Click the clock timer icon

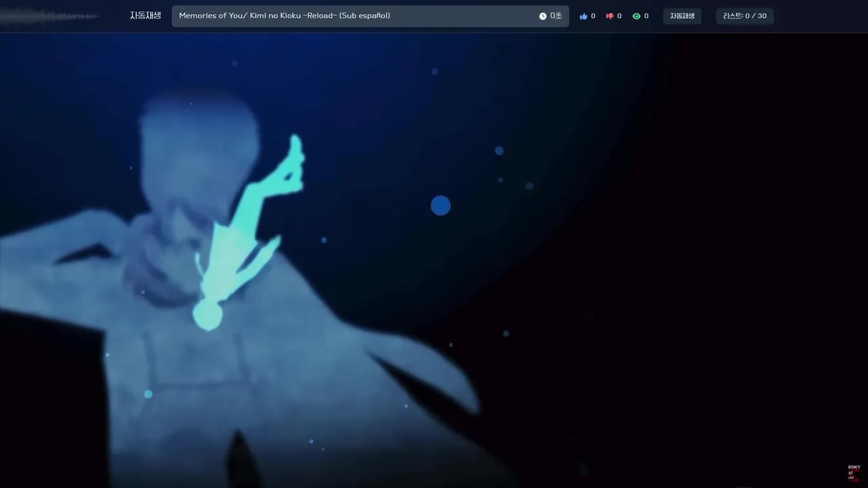tap(542, 16)
